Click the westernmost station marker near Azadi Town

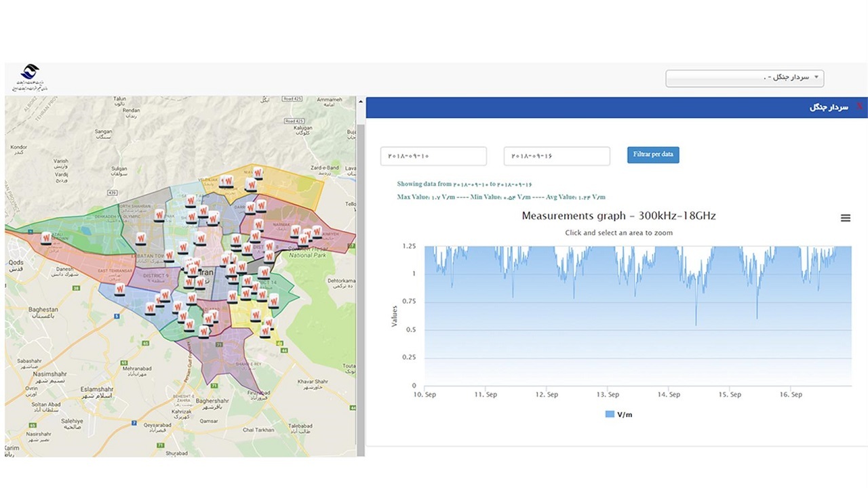46,238
